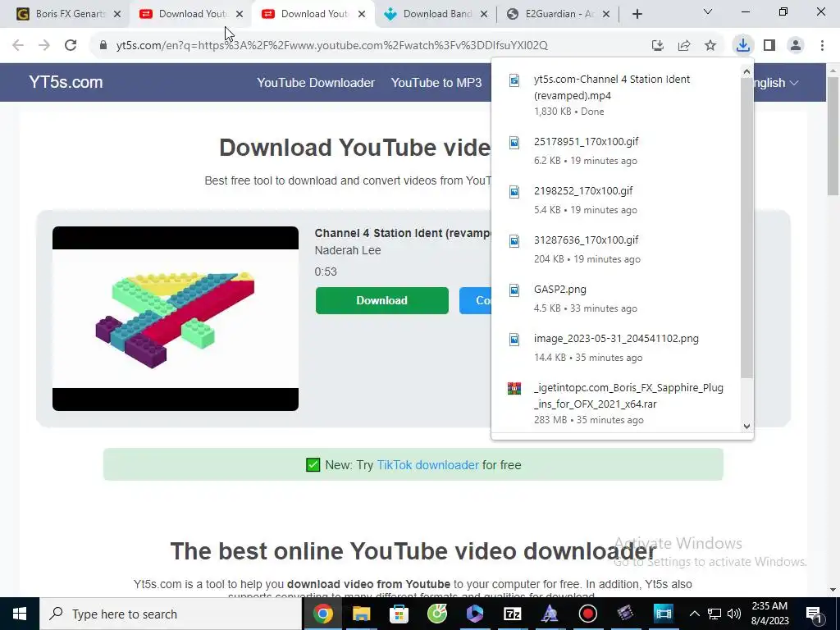Click the page vertical scrollbar thumb
The image size is (840, 630).
(x=833, y=137)
